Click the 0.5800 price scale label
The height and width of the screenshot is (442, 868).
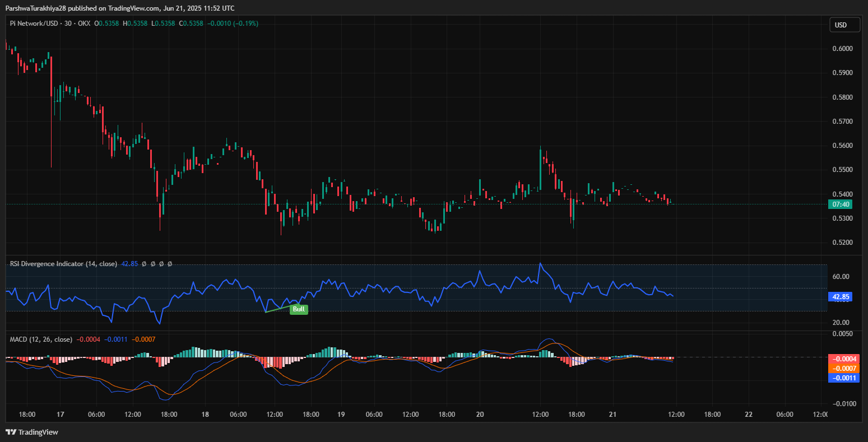click(x=842, y=97)
